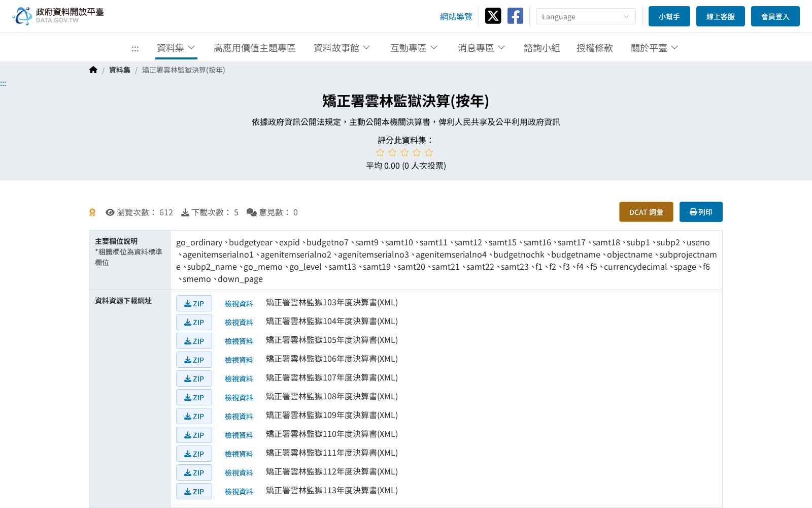View data for 106年度決算書 via 檢視資料
This screenshot has width=812, height=508.
tap(239, 360)
